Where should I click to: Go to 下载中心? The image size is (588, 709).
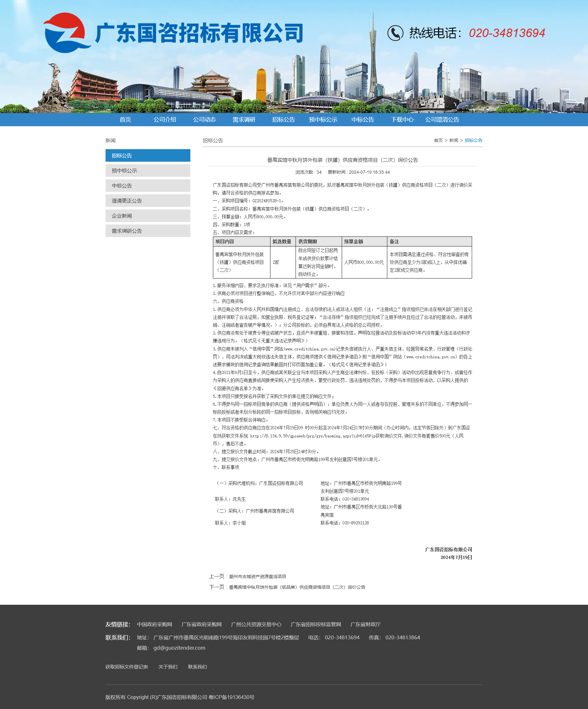pos(402,120)
